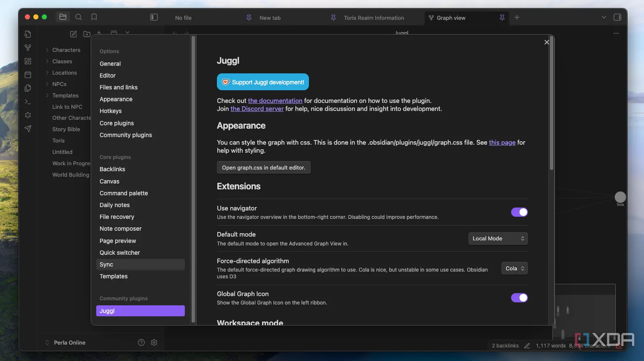The width and height of the screenshot is (644, 361).
Task: Click the edit pencil icon in status bar
Action: coord(527,346)
